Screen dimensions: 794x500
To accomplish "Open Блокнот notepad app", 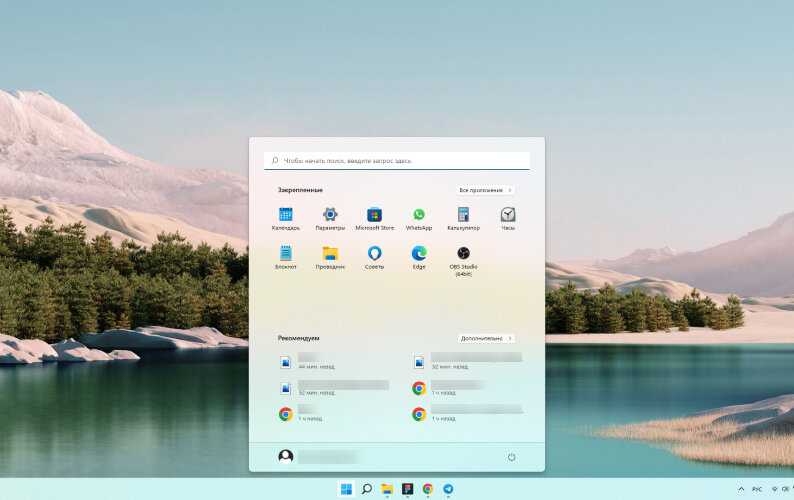I will pyautogui.click(x=286, y=257).
